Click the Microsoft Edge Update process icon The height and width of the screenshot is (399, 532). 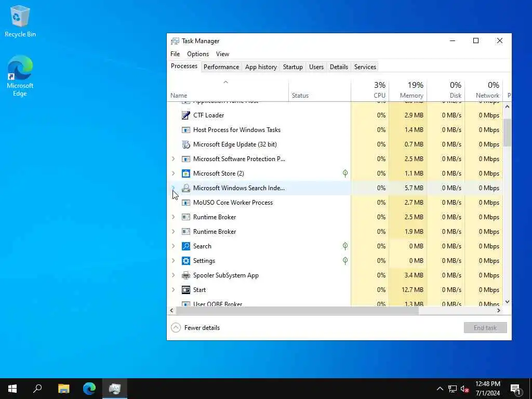click(185, 144)
